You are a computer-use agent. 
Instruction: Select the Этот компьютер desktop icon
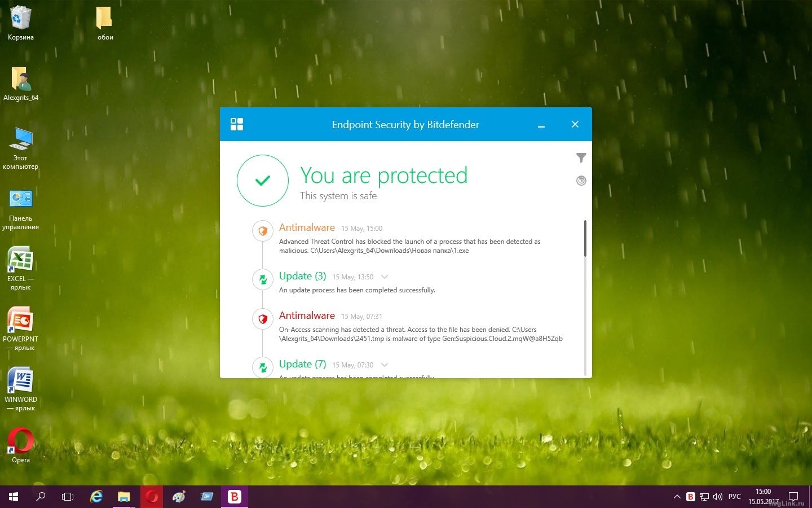click(21, 148)
